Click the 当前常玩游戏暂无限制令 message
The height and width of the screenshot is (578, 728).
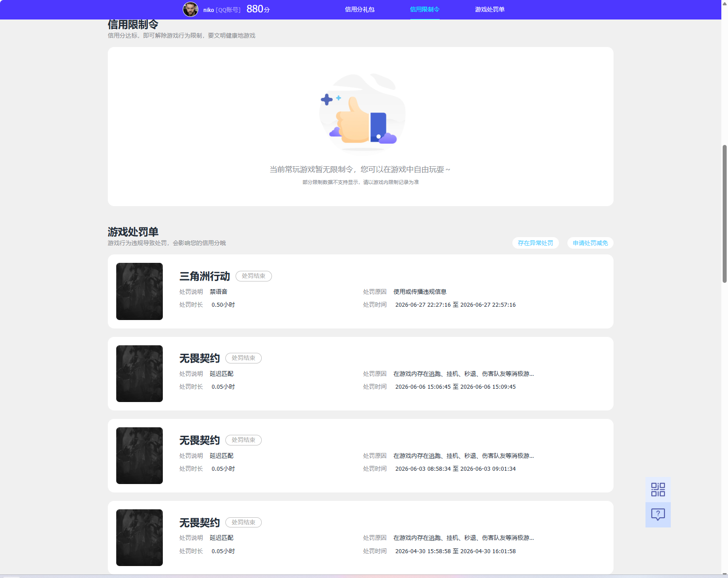[x=360, y=170]
